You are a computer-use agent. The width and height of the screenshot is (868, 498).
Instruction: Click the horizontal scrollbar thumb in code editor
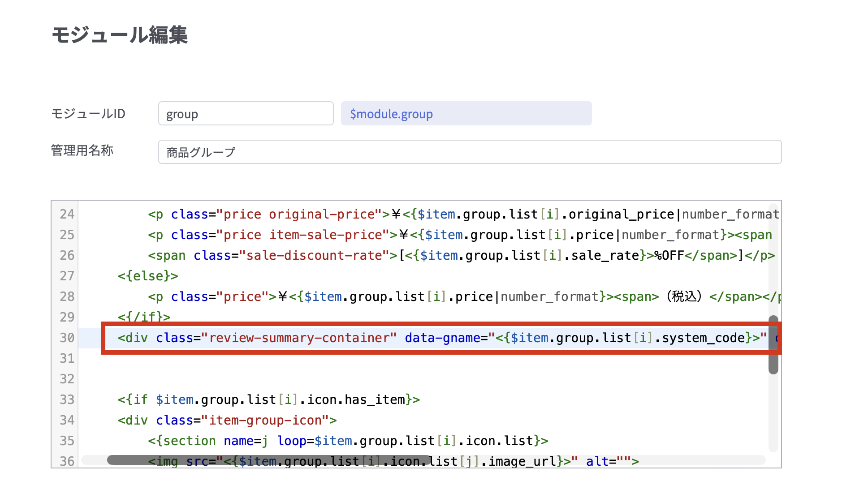click(x=269, y=460)
